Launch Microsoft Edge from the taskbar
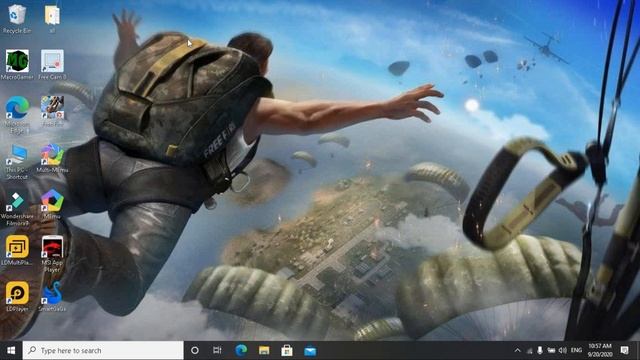Screen dimensions: 640x360 pyautogui.click(x=241, y=351)
